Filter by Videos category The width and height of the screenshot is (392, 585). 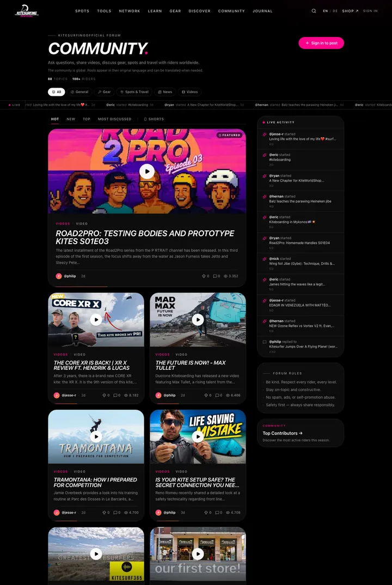pos(189,92)
